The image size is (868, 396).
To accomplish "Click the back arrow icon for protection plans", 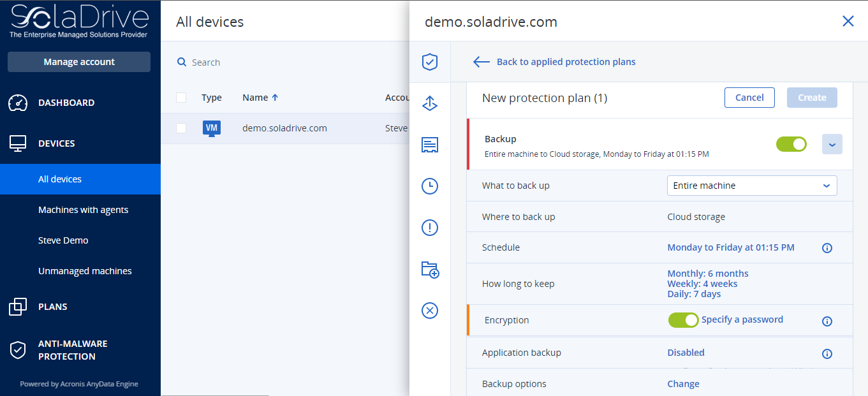I will pyautogui.click(x=482, y=62).
